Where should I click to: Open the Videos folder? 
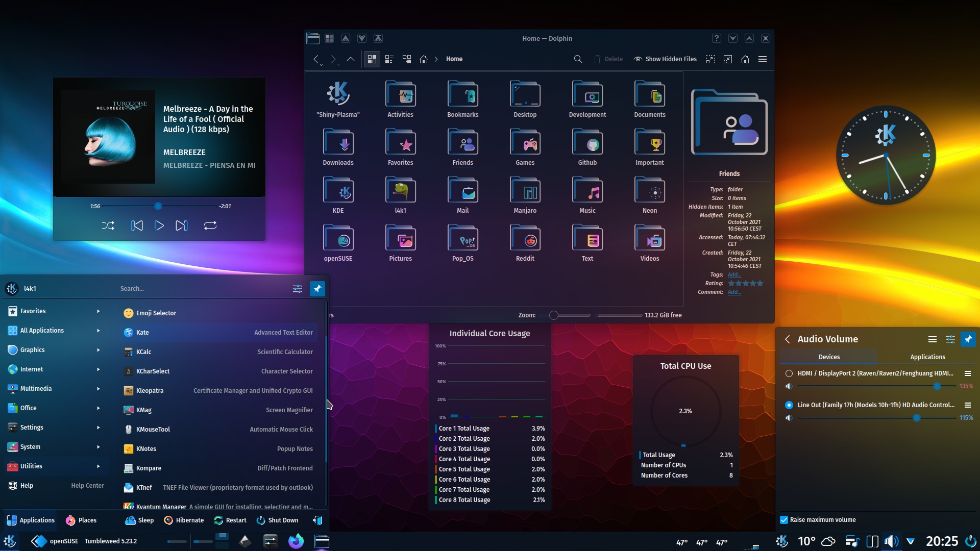point(650,243)
